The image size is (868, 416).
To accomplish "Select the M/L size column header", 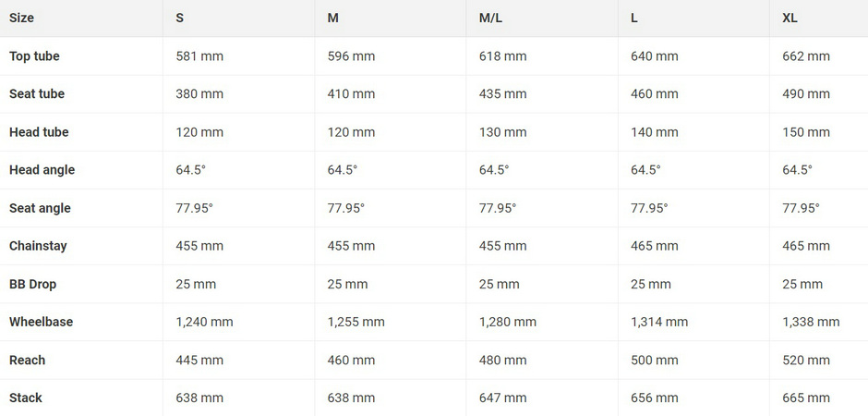I will [x=490, y=18].
